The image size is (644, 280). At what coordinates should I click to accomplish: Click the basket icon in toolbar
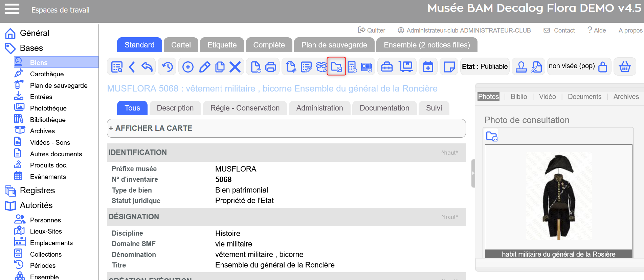tap(624, 67)
